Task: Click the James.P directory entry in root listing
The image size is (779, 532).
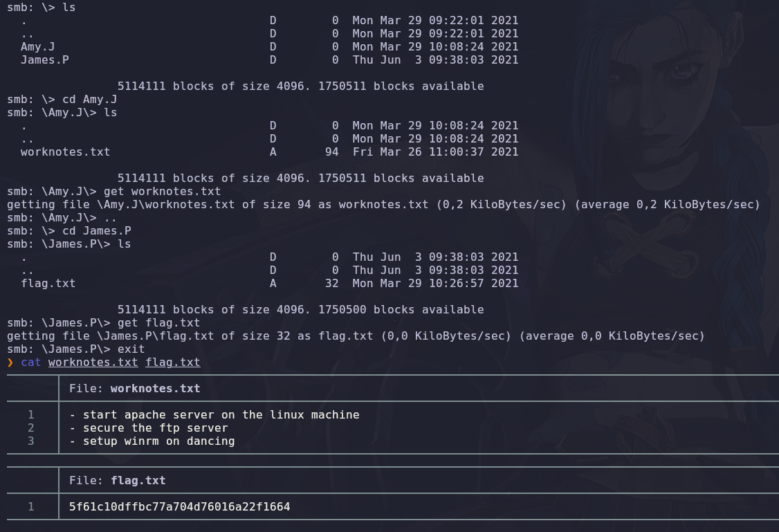Action: coord(44,59)
